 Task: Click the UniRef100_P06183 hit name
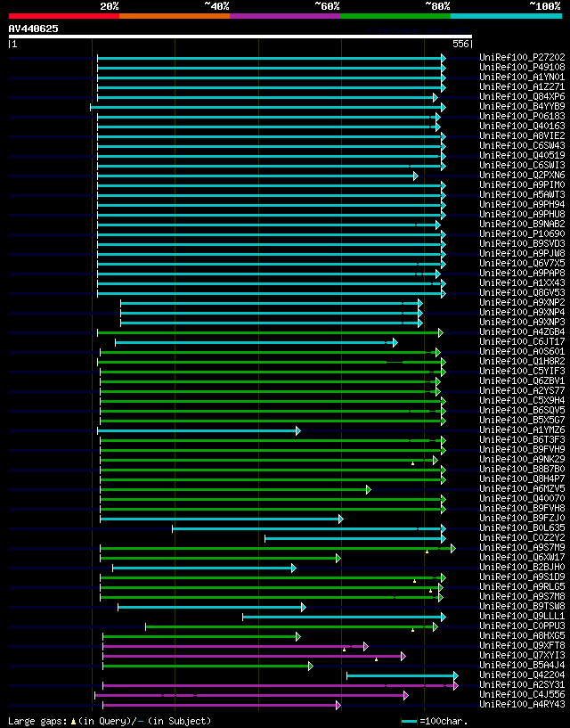pos(522,116)
